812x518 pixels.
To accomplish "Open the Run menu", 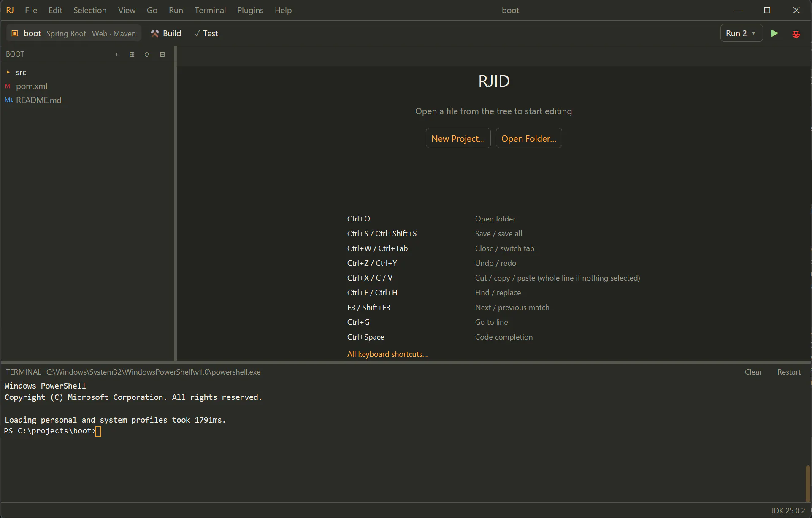I will 176,10.
